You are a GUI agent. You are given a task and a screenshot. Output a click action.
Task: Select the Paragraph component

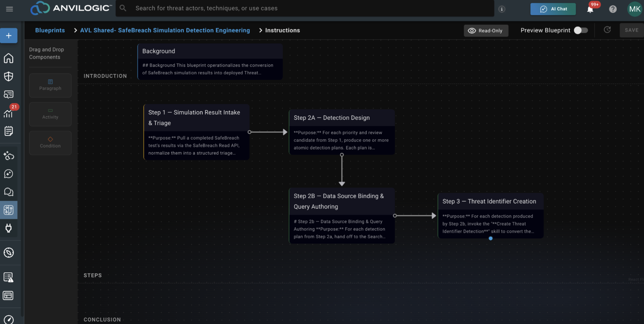tap(50, 85)
